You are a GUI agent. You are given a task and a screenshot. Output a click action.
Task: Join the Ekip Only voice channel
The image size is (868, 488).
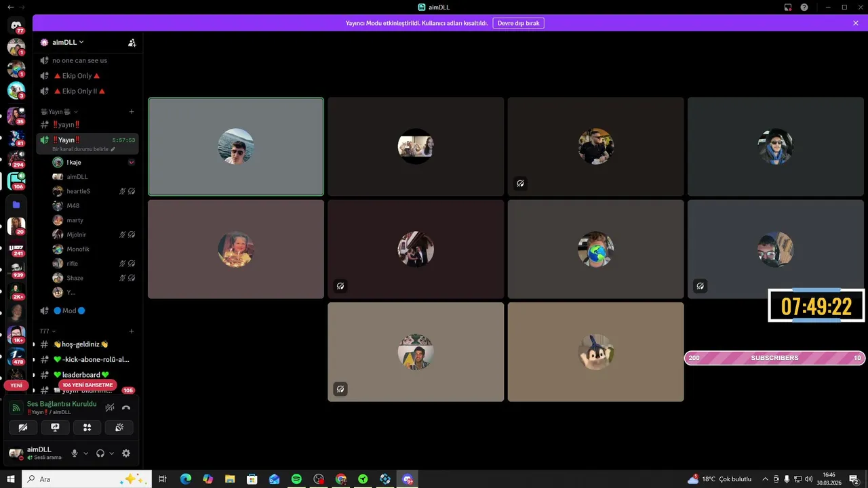[87, 76]
